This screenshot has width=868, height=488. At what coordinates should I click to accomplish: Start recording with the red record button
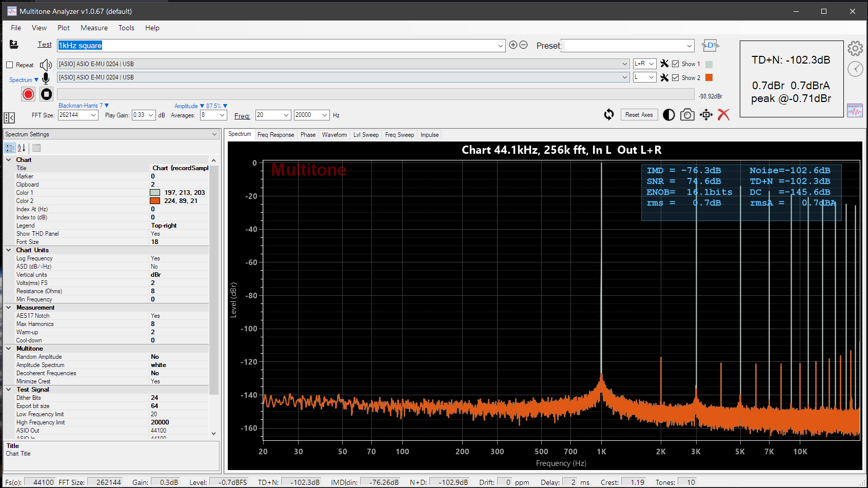tap(28, 94)
